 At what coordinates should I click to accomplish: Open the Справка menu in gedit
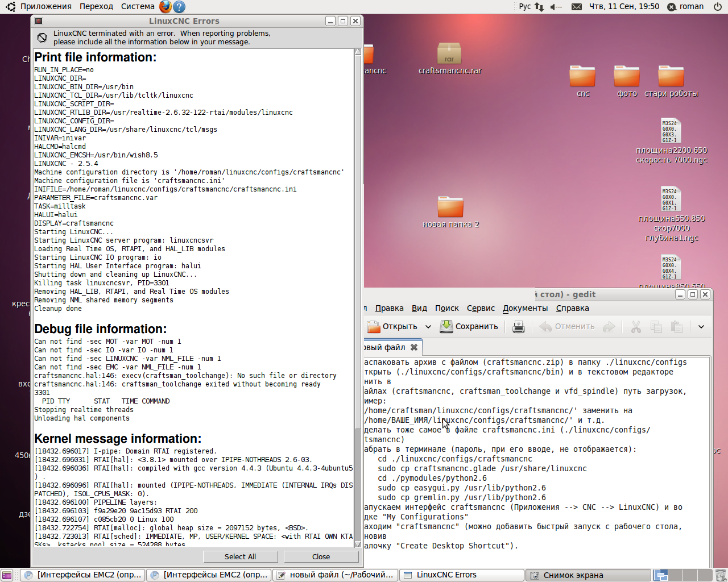coord(572,309)
